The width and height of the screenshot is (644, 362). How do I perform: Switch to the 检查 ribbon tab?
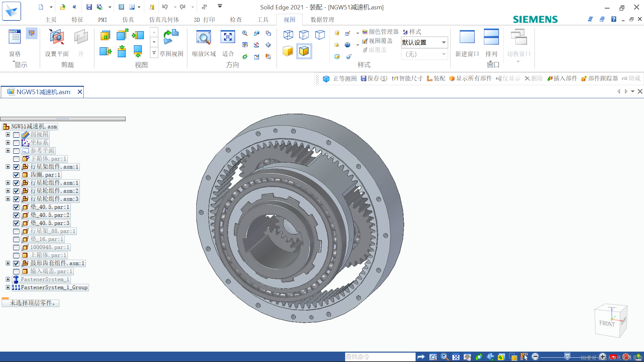pyautogui.click(x=236, y=20)
